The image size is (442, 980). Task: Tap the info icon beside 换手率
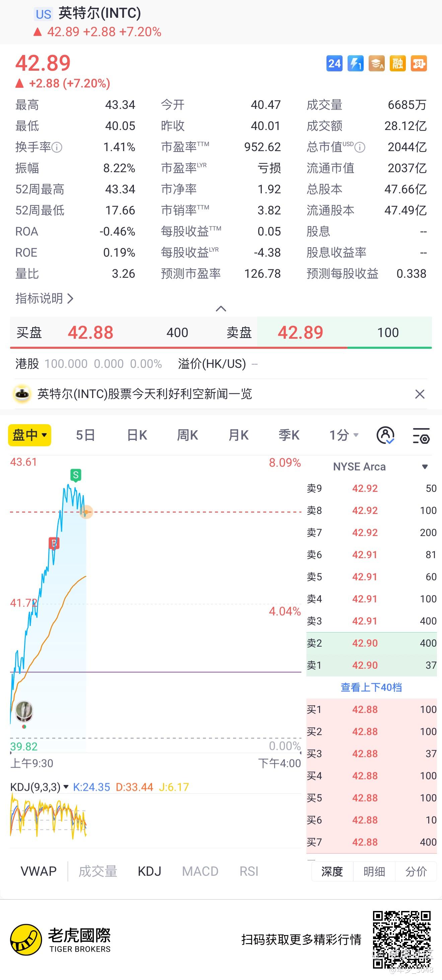pos(57,147)
